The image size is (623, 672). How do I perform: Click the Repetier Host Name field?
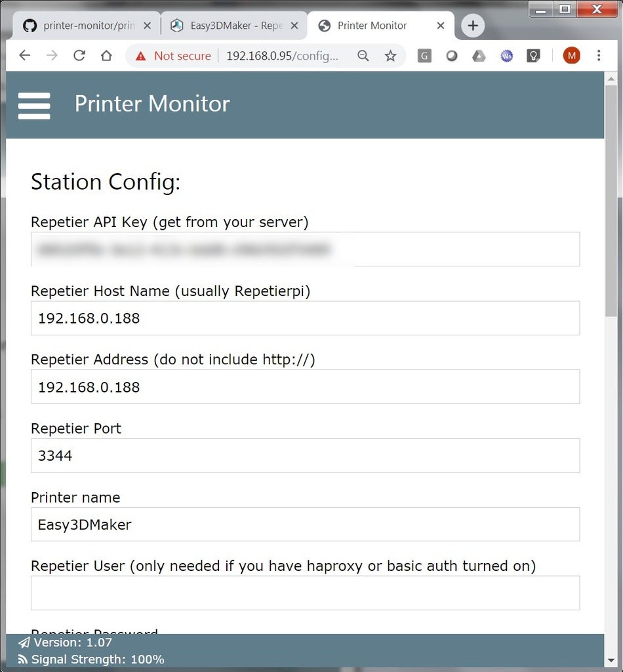(x=305, y=318)
